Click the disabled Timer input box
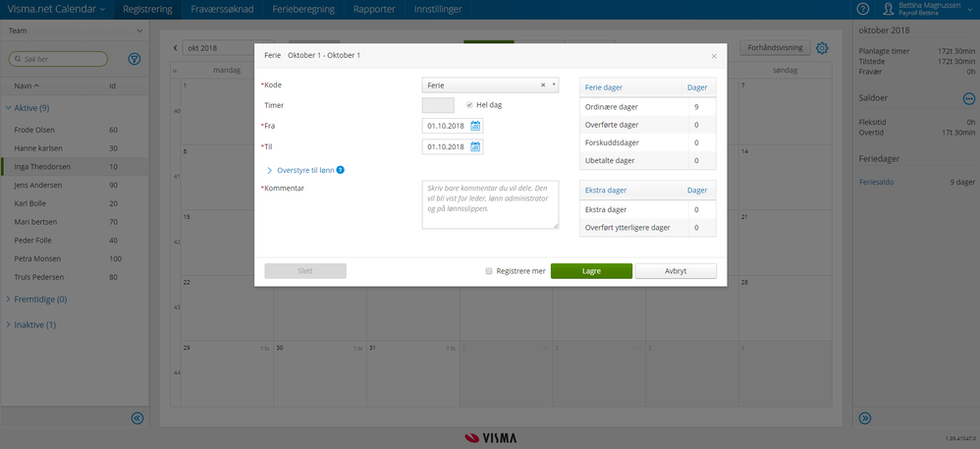 tap(438, 105)
